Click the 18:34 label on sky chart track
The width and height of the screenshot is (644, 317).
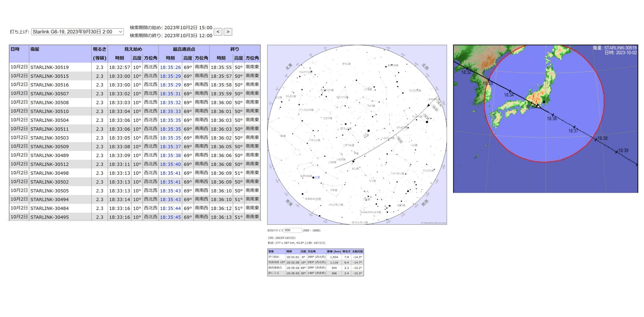426,117
